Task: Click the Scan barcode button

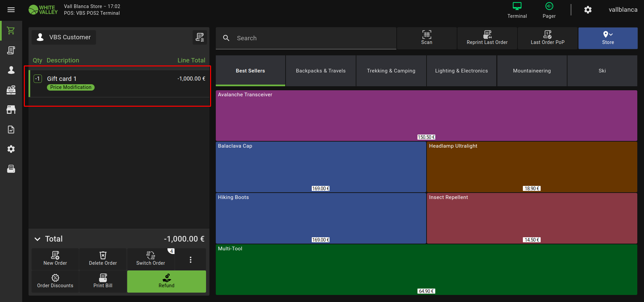Action: tap(427, 38)
